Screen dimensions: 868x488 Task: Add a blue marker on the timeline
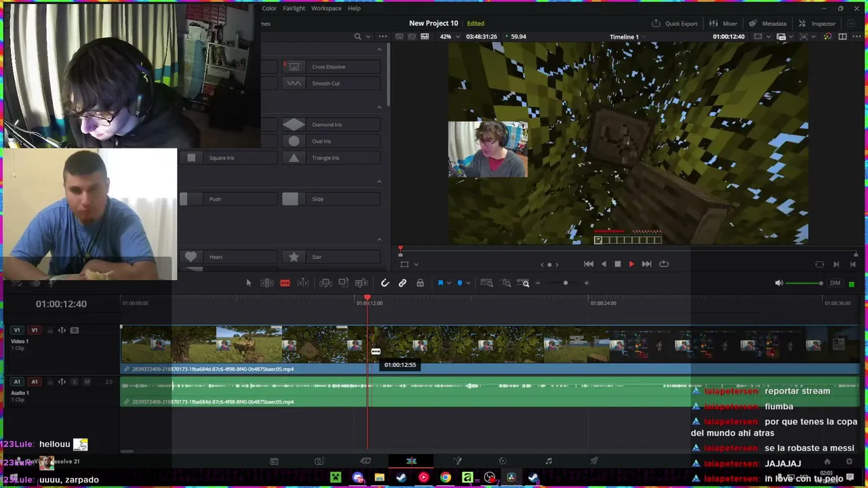(459, 283)
